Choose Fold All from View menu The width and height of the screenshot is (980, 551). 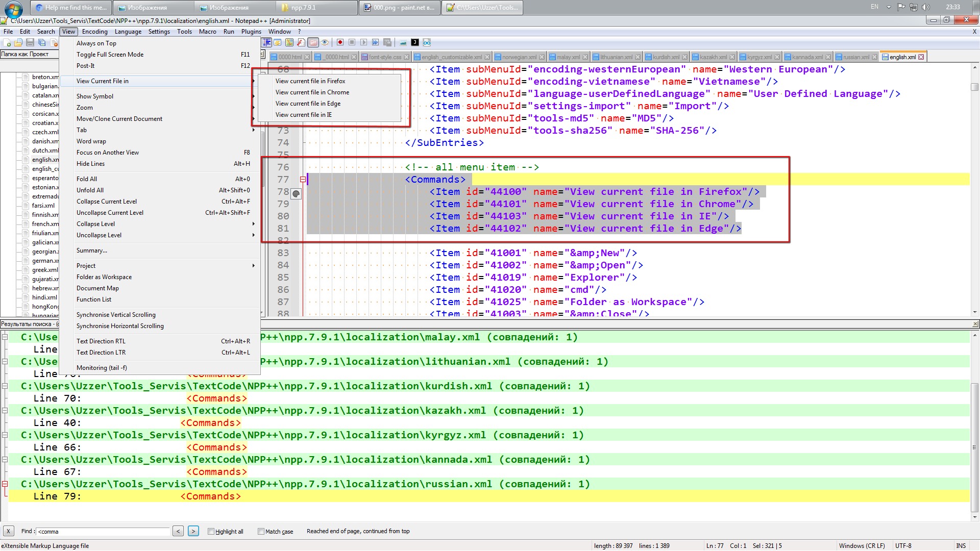pos(160,179)
